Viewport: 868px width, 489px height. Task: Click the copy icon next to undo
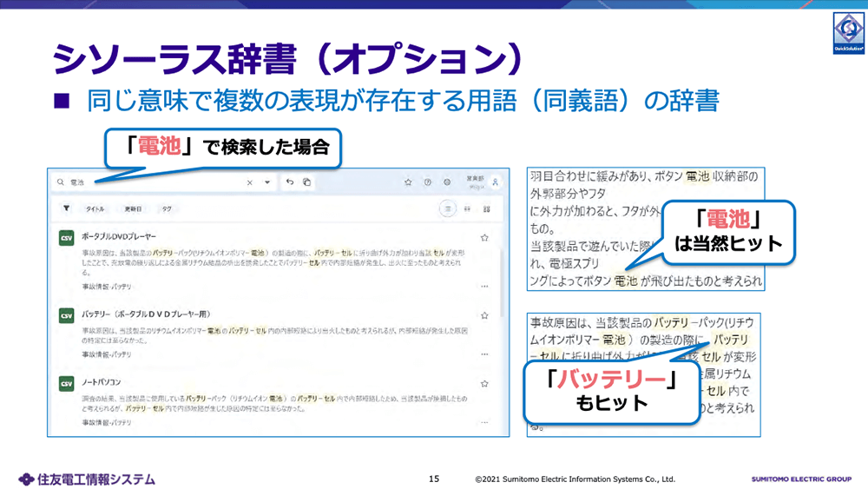click(306, 182)
